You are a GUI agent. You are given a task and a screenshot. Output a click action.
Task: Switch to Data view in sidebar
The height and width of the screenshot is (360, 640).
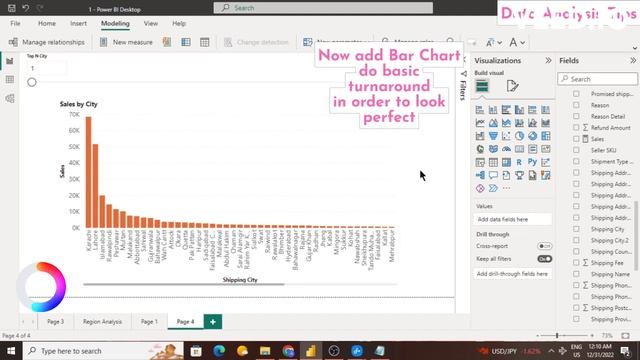pyautogui.click(x=10, y=80)
